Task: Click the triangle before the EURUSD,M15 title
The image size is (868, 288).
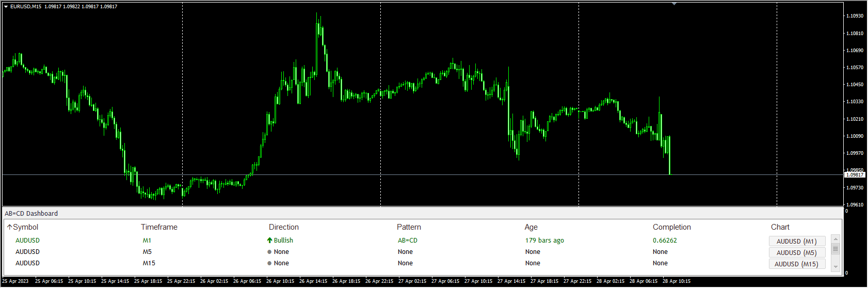Action: click(x=6, y=7)
